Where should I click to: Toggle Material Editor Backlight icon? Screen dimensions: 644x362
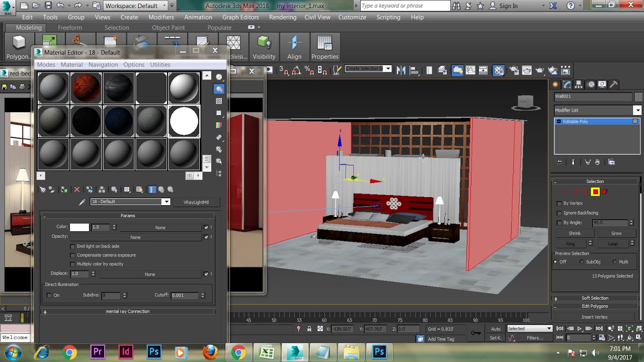point(219,89)
